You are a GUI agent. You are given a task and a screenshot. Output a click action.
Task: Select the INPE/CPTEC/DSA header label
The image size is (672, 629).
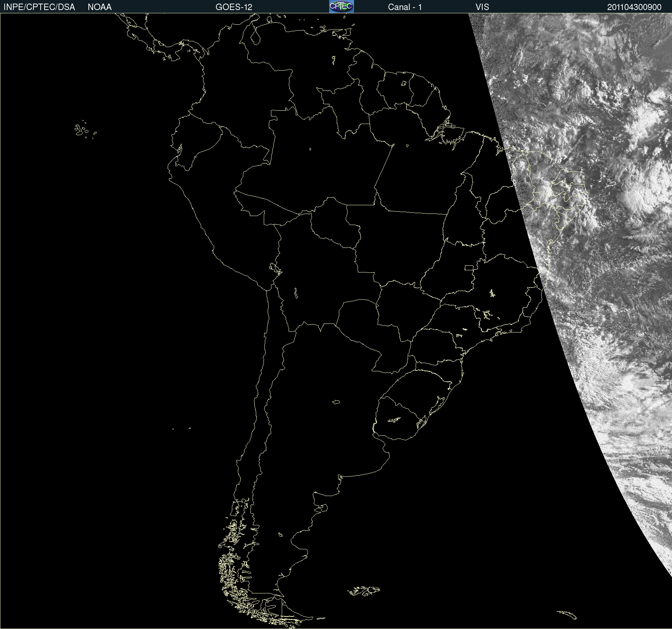(39, 7)
